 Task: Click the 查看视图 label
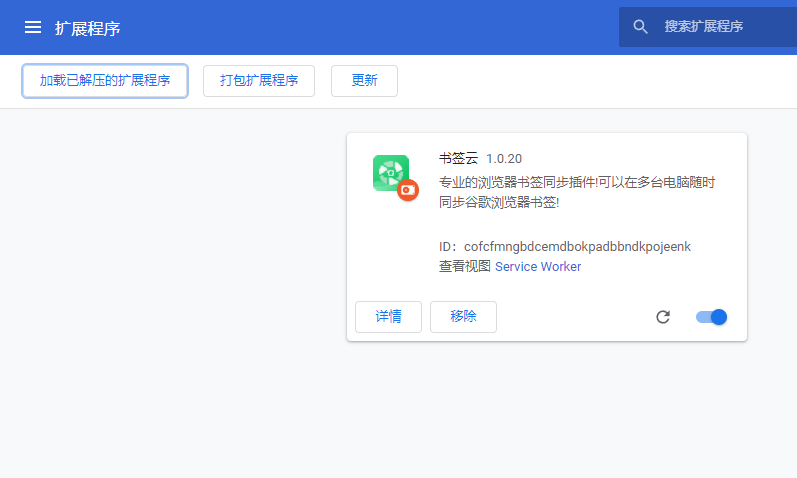click(x=465, y=266)
